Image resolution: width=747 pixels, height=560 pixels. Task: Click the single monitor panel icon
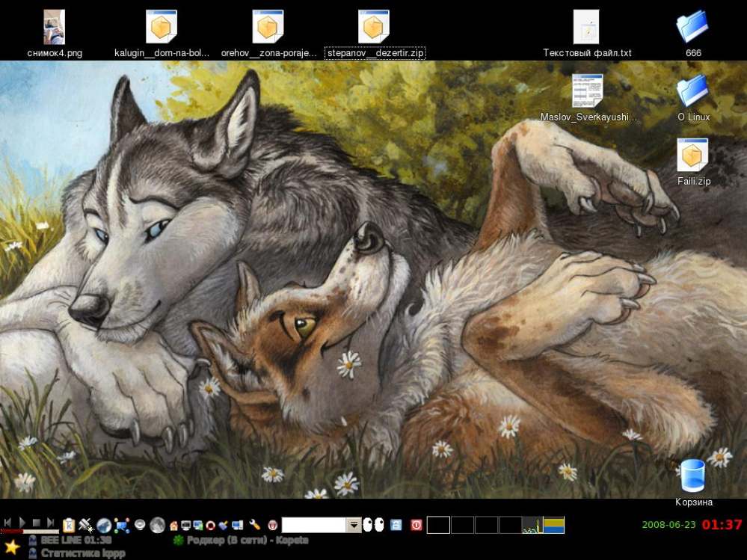tap(185, 526)
